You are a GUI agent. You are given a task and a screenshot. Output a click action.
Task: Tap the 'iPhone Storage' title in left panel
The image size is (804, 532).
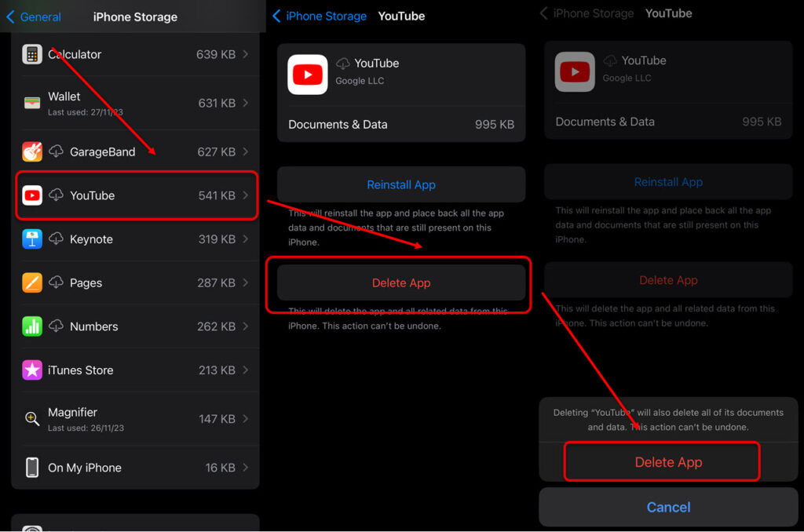[135, 17]
